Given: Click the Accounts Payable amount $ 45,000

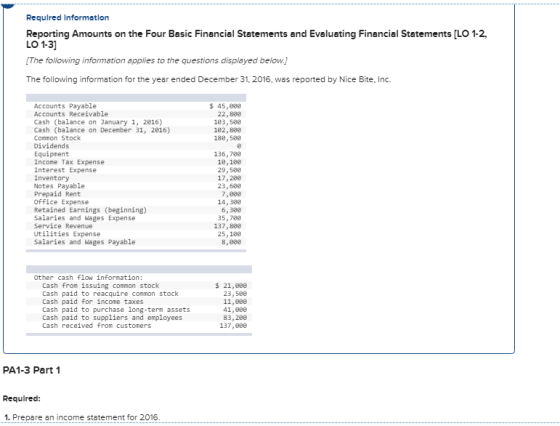Looking at the screenshot, I should click(x=225, y=106).
